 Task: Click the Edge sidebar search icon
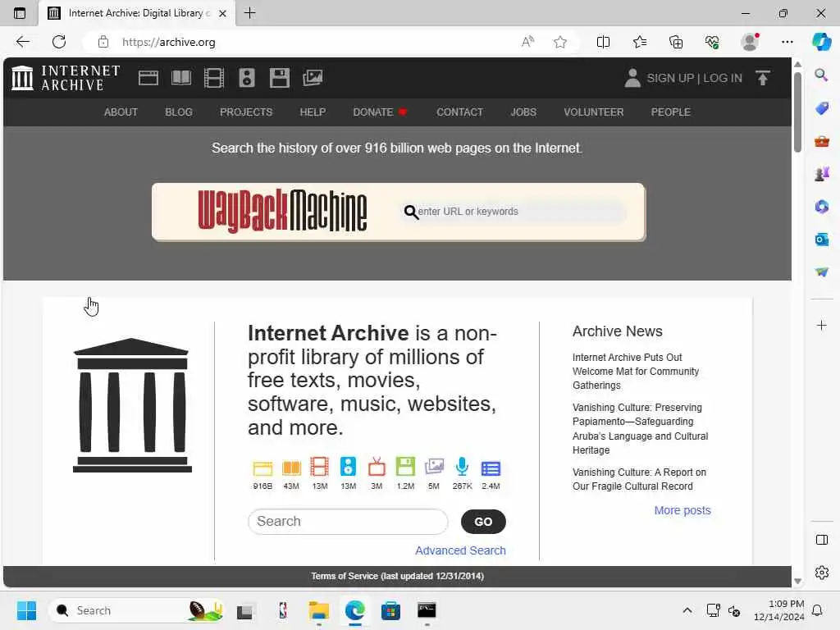coord(821,75)
